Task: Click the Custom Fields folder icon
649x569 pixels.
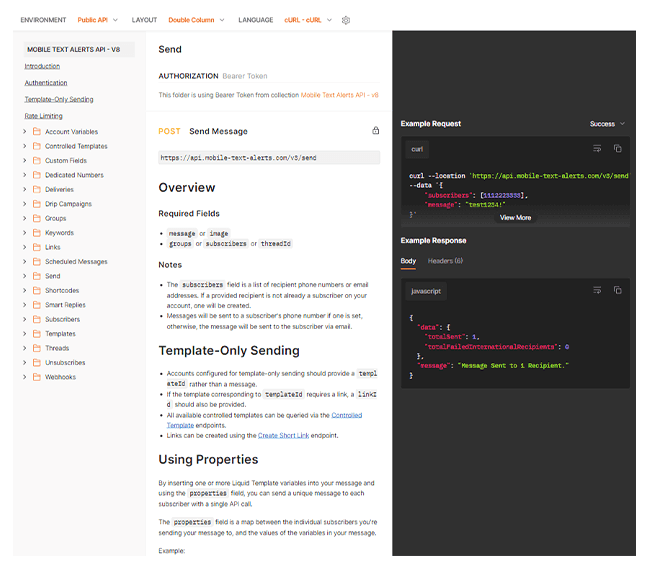Action: [37, 161]
